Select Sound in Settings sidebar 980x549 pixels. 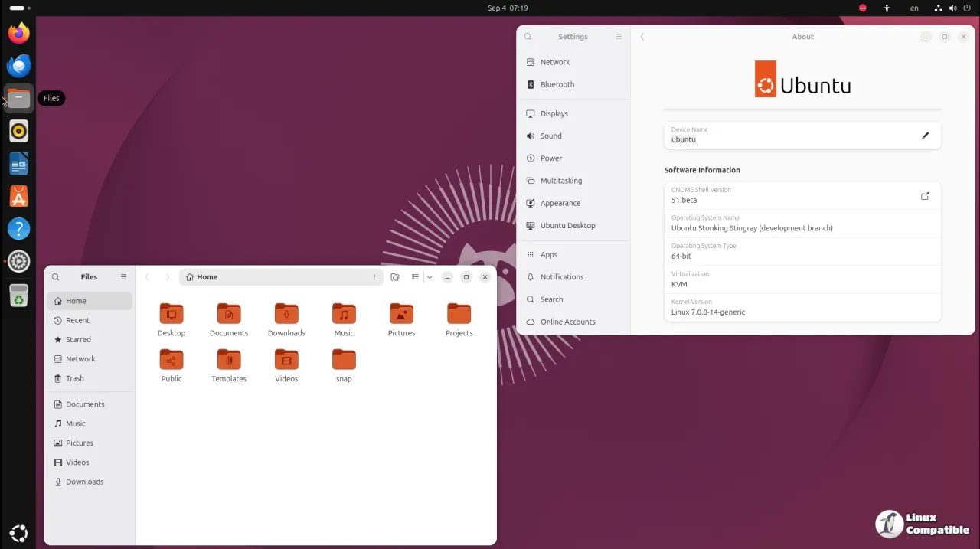click(574, 136)
